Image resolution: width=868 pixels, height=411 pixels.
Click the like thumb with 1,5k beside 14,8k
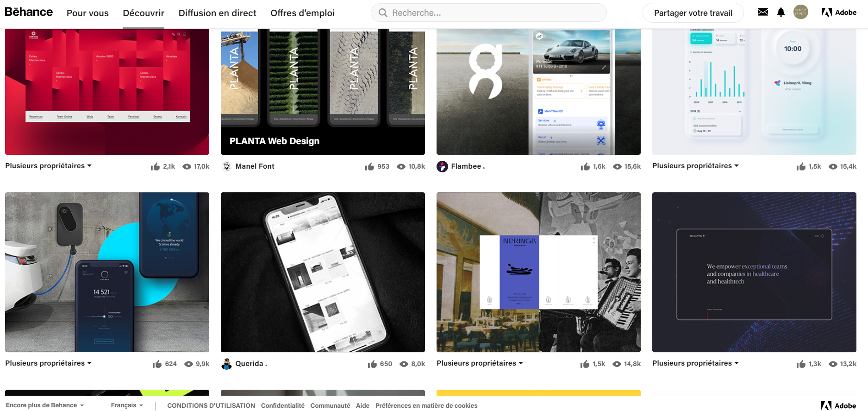pos(585,364)
